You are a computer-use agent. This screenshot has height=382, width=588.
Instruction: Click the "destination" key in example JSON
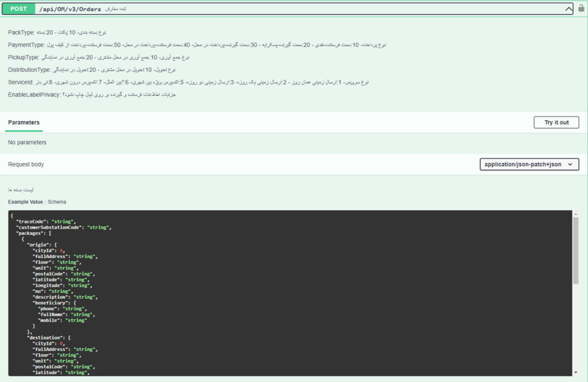pos(45,338)
